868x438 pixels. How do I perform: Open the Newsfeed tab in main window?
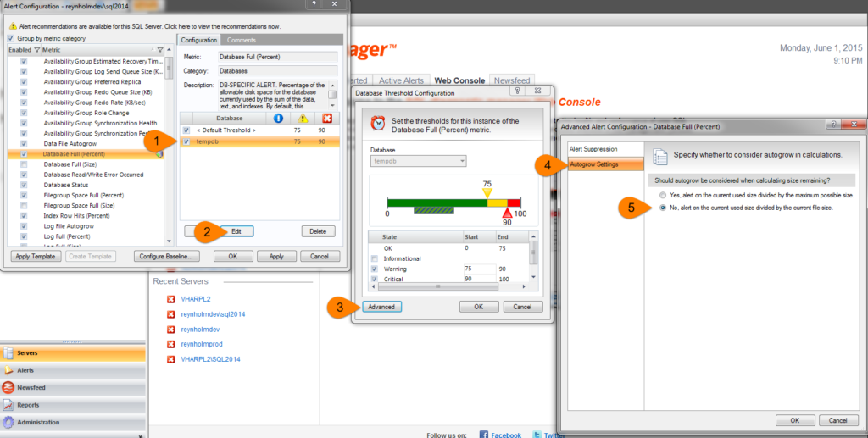click(x=512, y=80)
